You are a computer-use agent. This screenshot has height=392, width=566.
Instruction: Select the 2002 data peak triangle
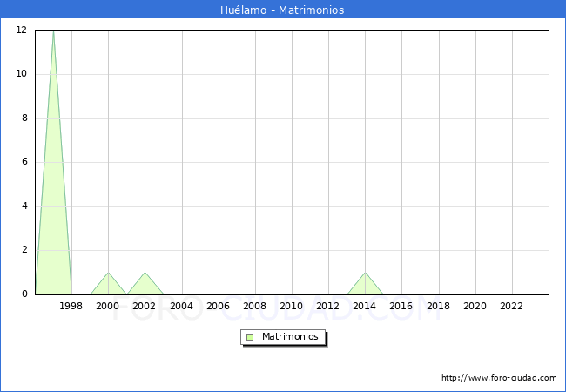(x=145, y=284)
